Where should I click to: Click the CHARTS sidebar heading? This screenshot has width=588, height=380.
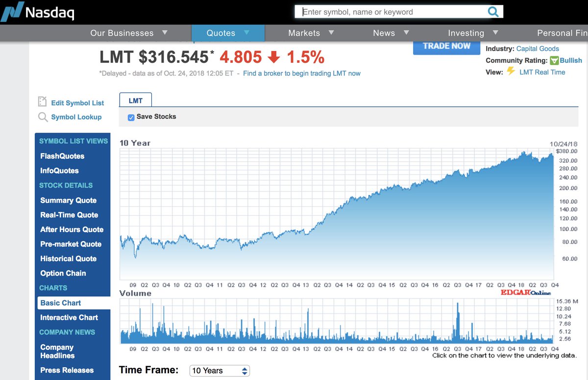(x=53, y=288)
